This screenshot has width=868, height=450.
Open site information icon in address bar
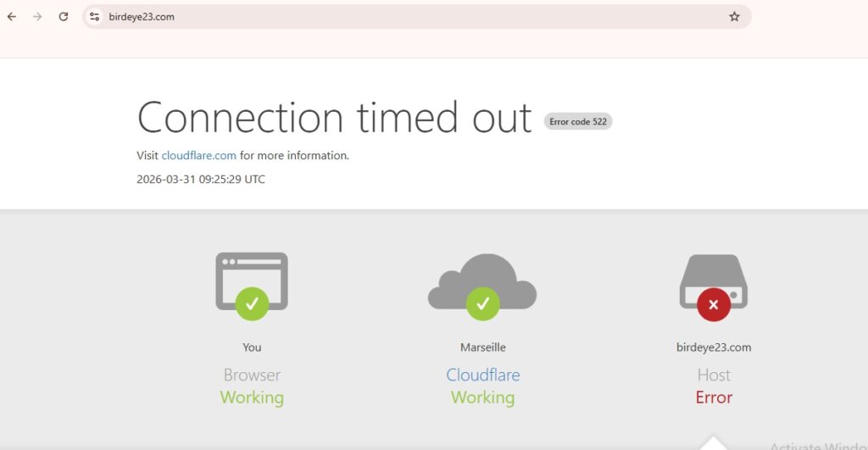[x=95, y=16]
